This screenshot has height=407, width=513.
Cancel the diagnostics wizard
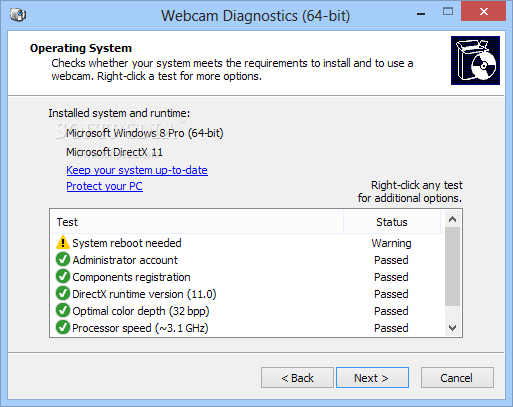(457, 378)
